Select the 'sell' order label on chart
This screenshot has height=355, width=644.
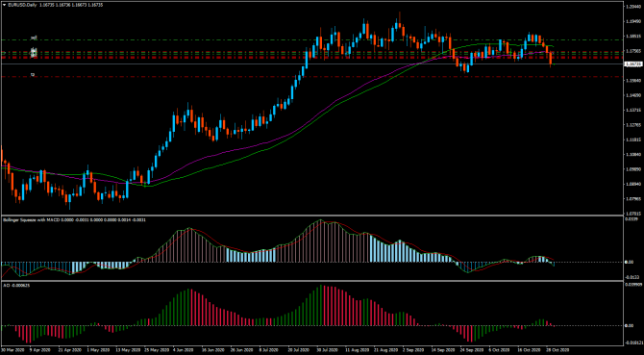[x=34, y=38]
